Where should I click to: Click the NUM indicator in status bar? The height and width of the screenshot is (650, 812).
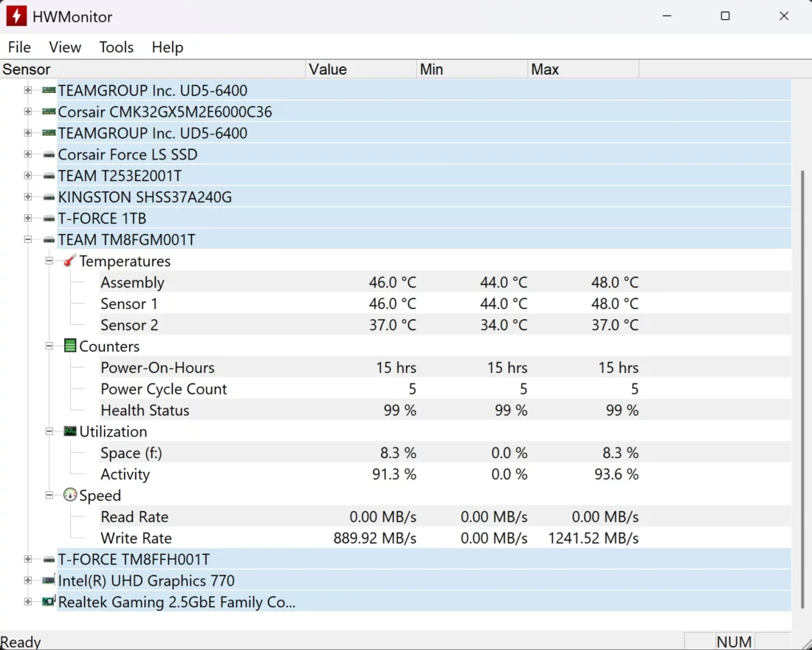[x=734, y=642]
